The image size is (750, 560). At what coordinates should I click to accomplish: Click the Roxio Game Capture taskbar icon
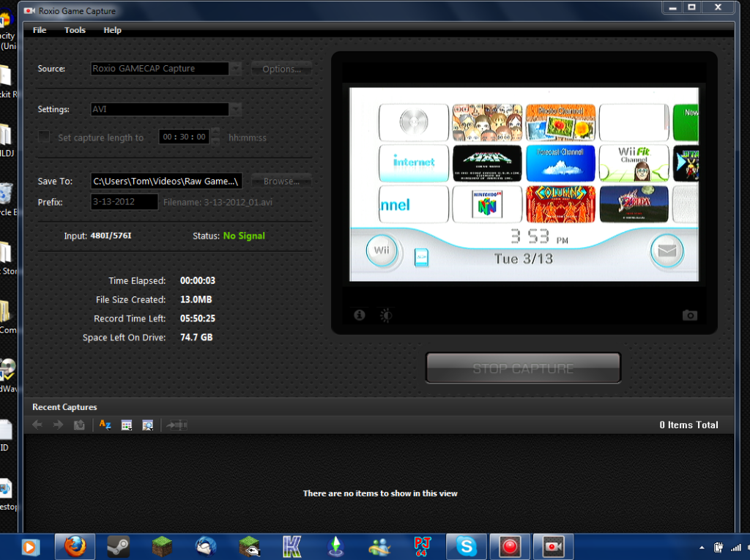[554, 547]
